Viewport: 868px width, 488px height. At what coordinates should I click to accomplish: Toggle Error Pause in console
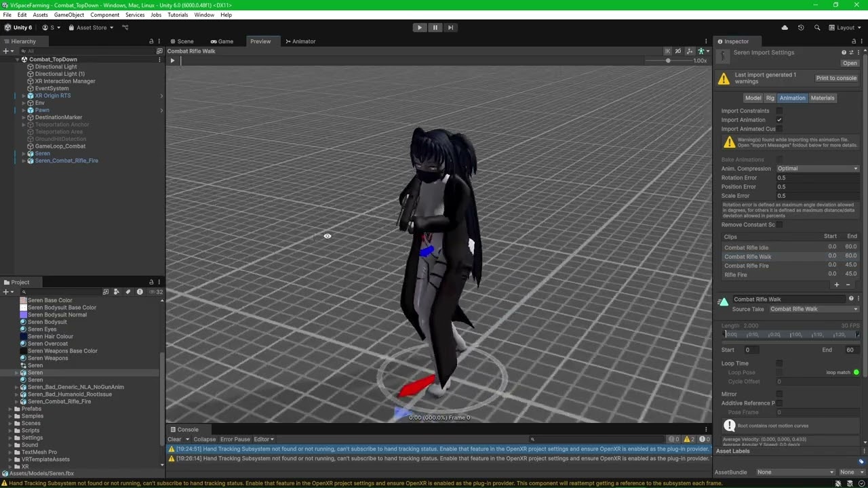click(x=235, y=439)
